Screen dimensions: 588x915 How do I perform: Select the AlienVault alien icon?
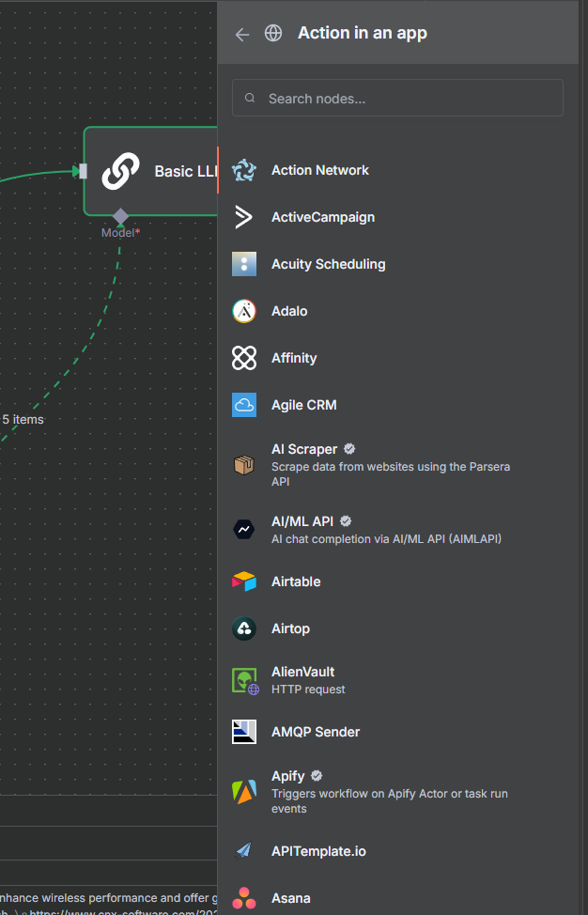[245, 681]
